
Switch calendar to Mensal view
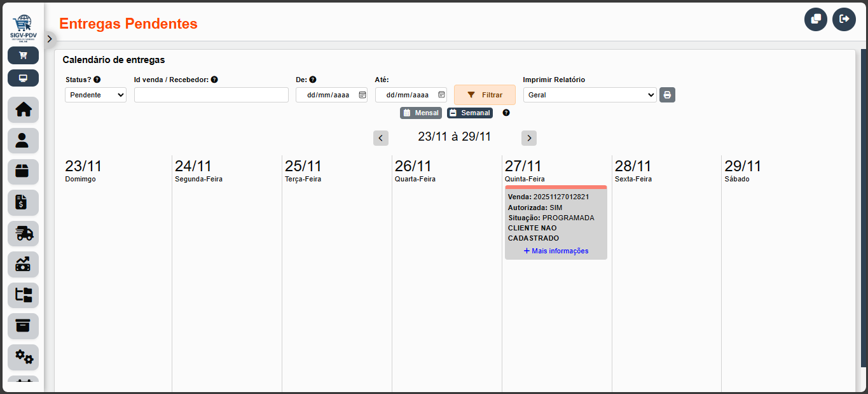tap(421, 113)
